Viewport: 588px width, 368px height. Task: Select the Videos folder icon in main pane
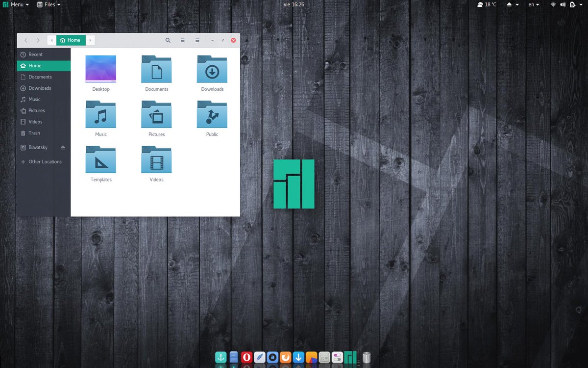pos(156,159)
